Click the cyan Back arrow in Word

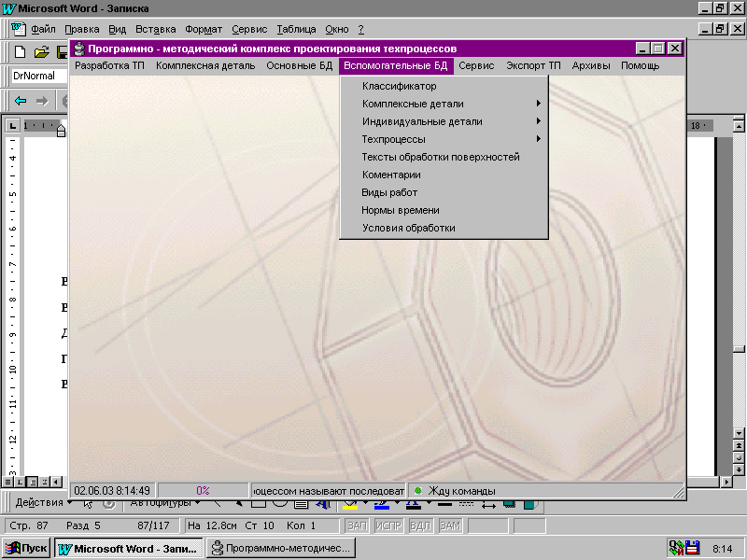tap(21, 101)
